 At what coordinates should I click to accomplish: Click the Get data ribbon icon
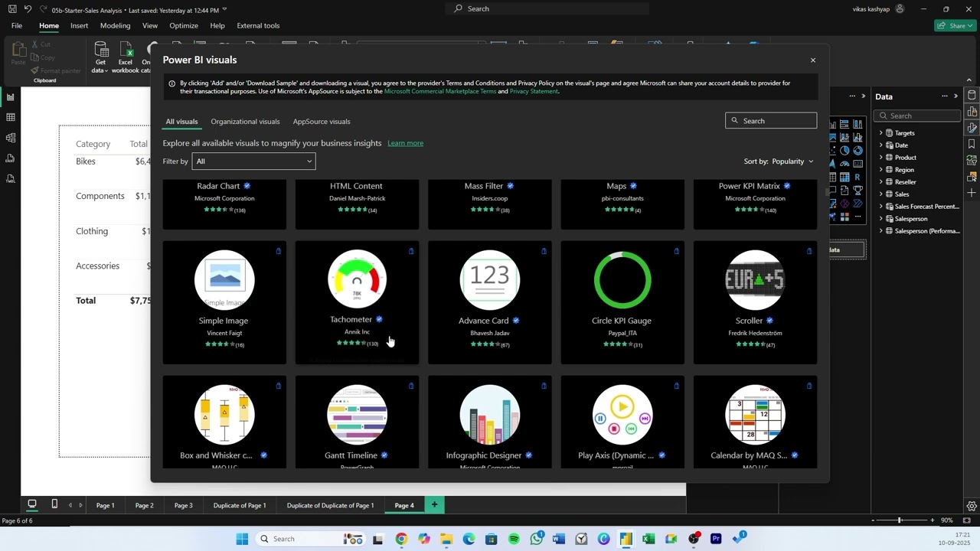pyautogui.click(x=100, y=57)
